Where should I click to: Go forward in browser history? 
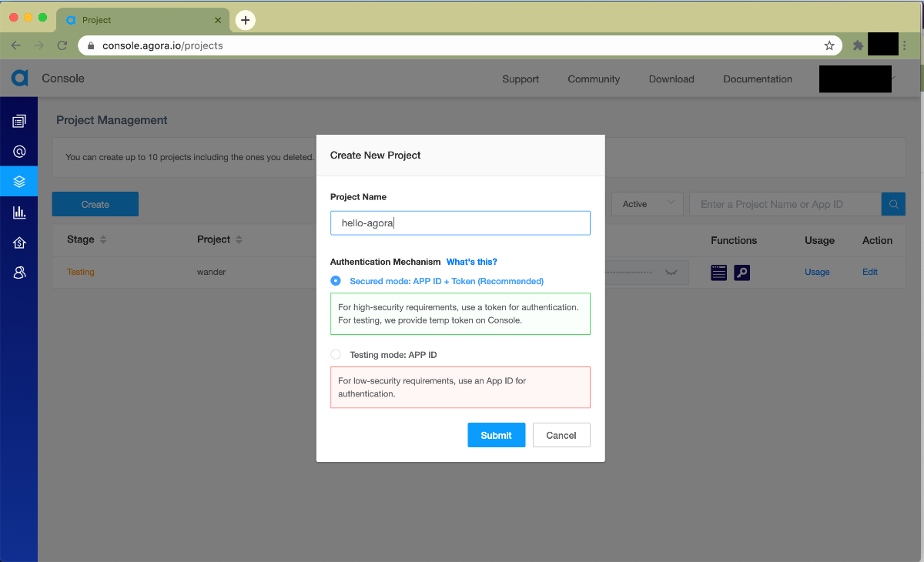point(38,45)
